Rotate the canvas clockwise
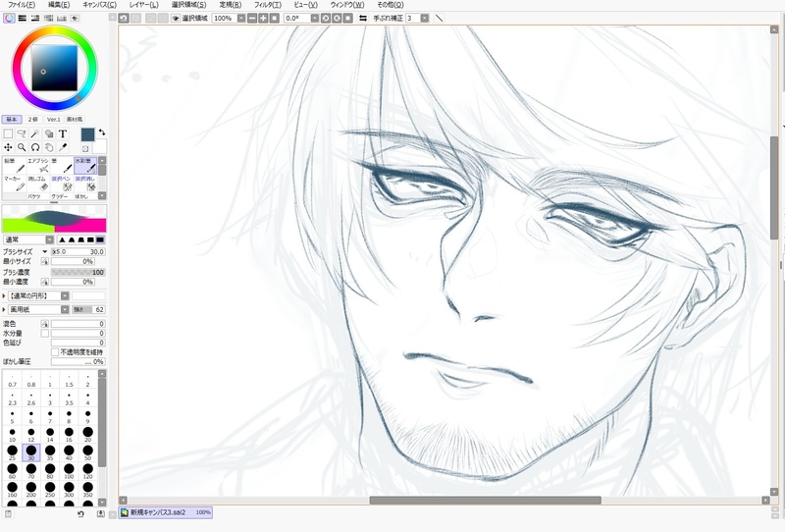Image resolution: width=785 pixels, height=532 pixels. click(x=337, y=18)
